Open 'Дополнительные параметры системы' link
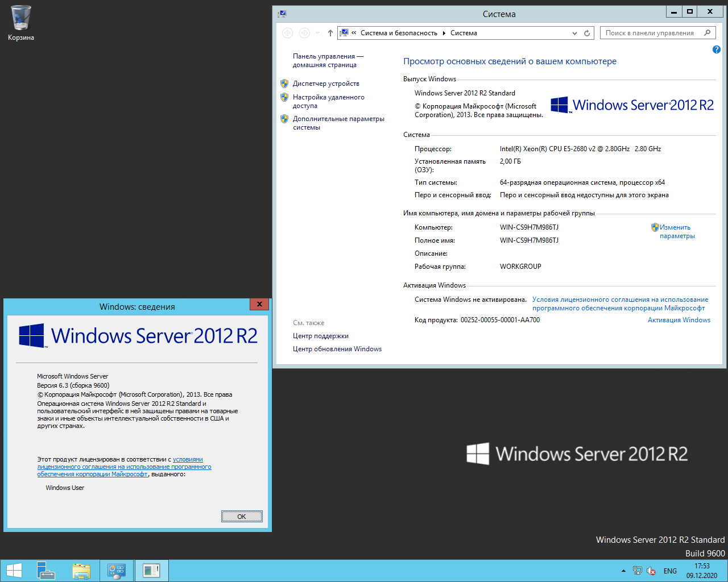The width and height of the screenshot is (728, 582). (x=338, y=123)
